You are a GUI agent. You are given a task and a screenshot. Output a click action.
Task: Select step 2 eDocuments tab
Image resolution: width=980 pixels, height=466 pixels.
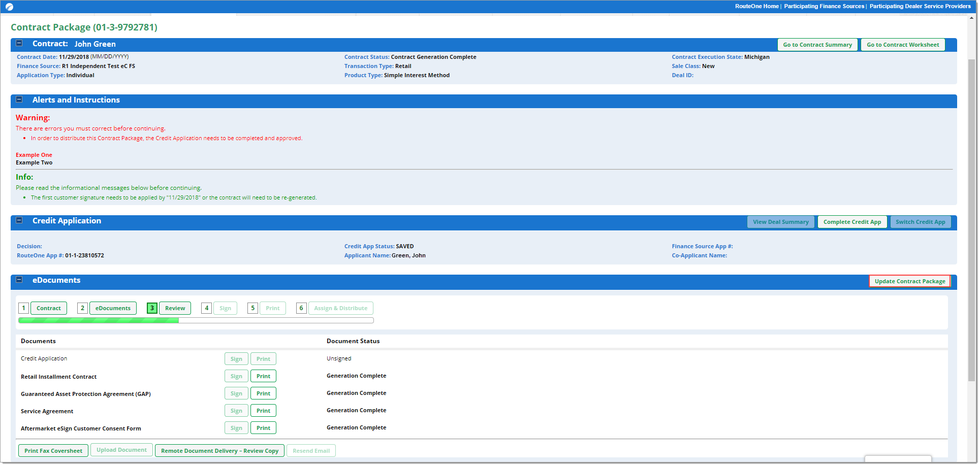click(x=113, y=308)
